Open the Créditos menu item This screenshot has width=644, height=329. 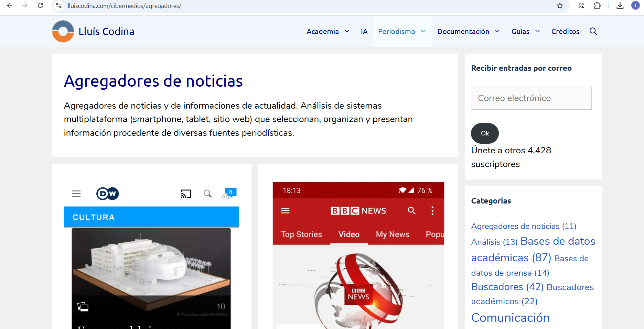pyautogui.click(x=565, y=32)
